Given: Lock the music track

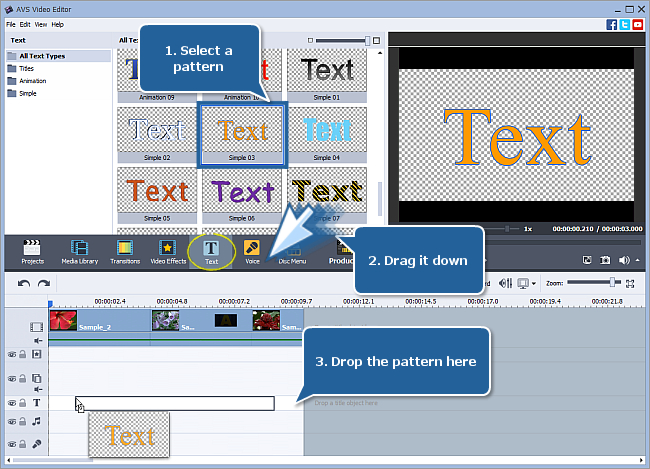Looking at the screenshot, I should point(23,422).
